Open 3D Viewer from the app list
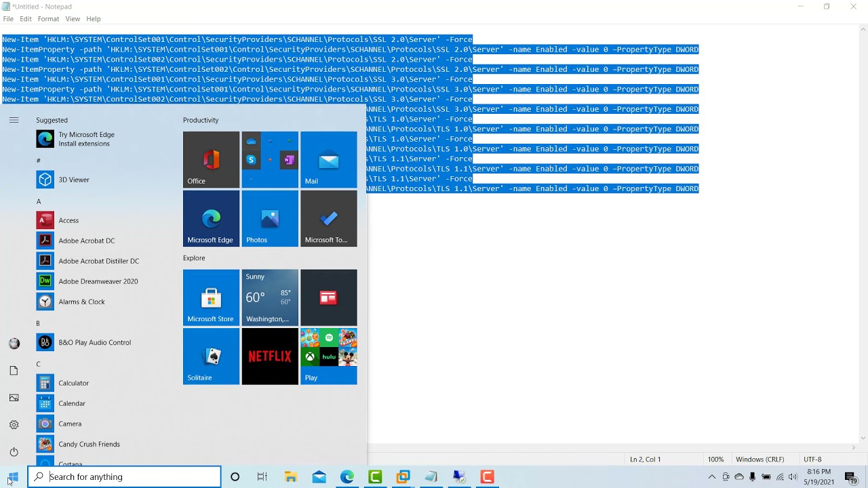Screen dimensions: 868x488 pos(102,180)
